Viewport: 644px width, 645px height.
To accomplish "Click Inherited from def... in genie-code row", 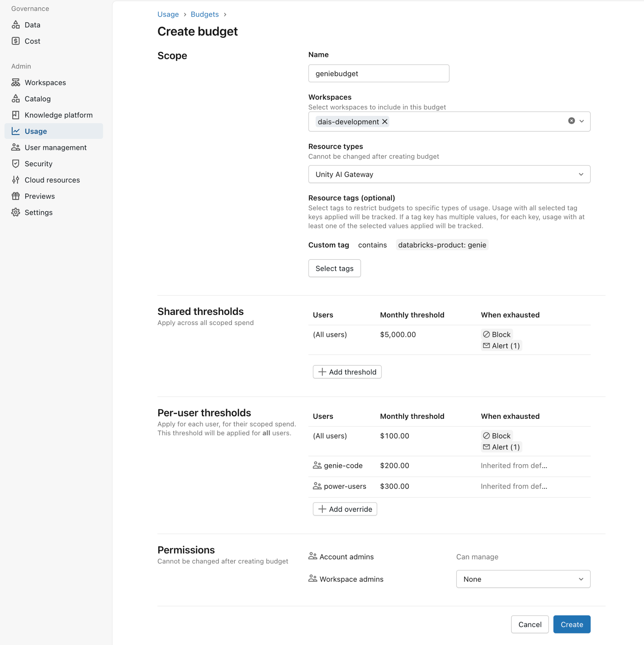I will (514, 465).
